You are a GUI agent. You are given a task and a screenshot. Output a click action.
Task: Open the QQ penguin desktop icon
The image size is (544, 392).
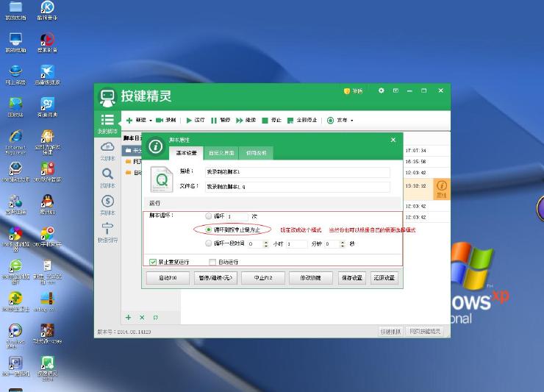[x=47, y=201]
